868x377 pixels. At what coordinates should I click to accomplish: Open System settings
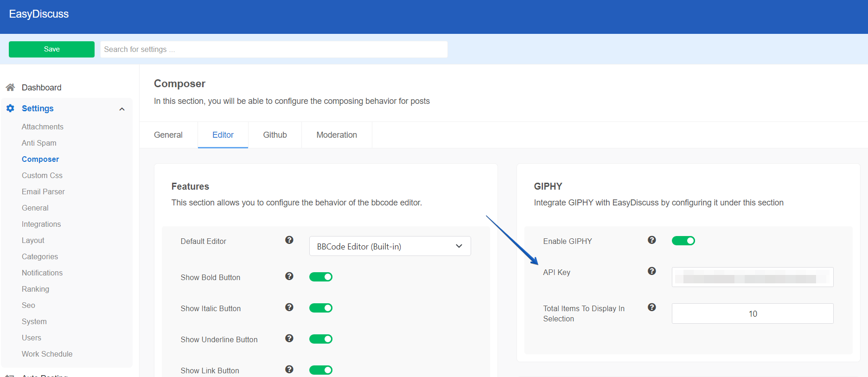pos(34,321)
